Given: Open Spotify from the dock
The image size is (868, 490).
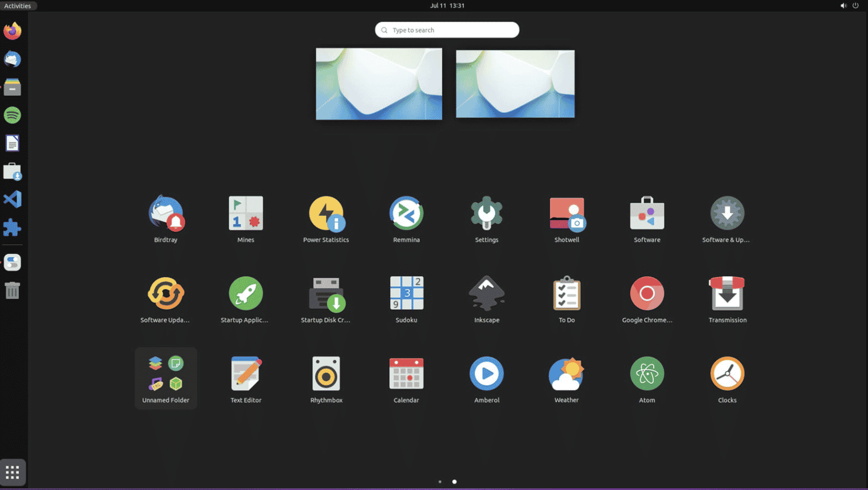Looking at the screenshot, I should pyautogui.click(x=13, y=115).
